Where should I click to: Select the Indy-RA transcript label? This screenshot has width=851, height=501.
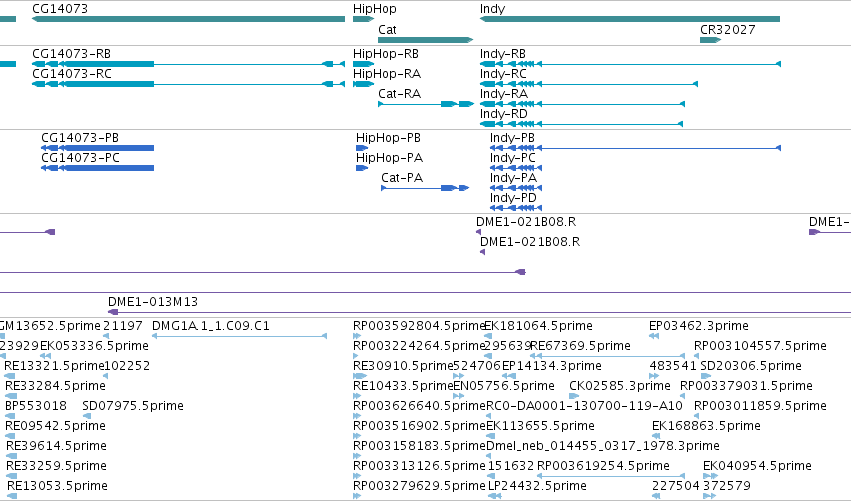pyautogui.click(x=504, y=94)
